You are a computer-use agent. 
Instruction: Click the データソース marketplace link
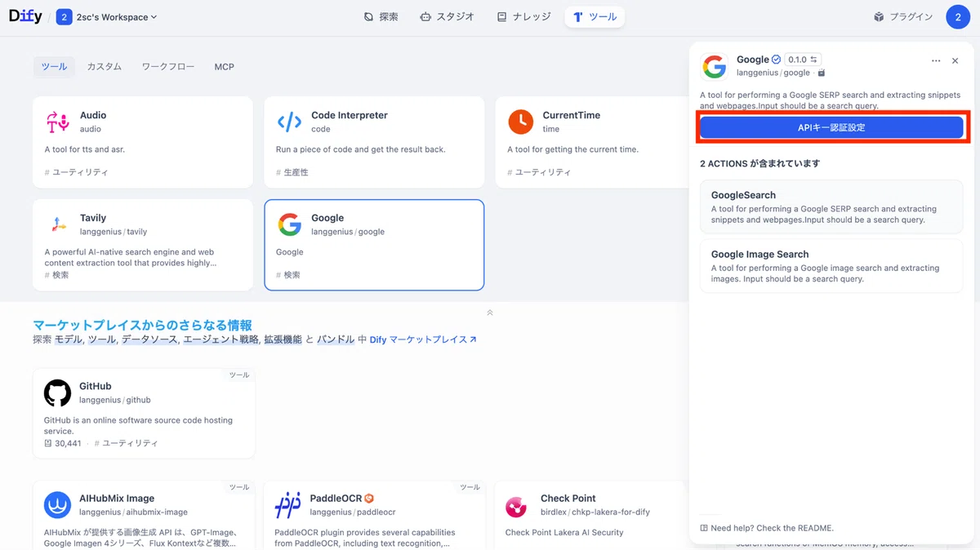tap(149, 339)
